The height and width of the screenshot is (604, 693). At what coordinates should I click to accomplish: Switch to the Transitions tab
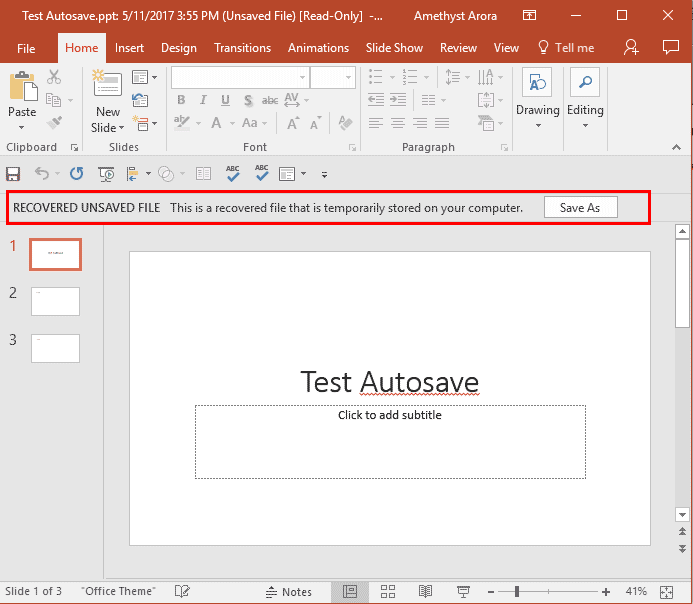click(242, 48)
